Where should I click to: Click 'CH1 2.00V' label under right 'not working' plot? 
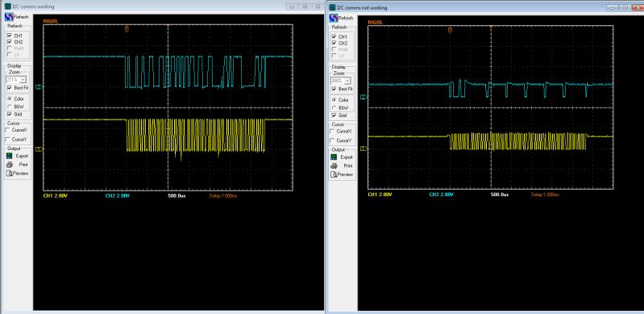(x=380, y=195)
